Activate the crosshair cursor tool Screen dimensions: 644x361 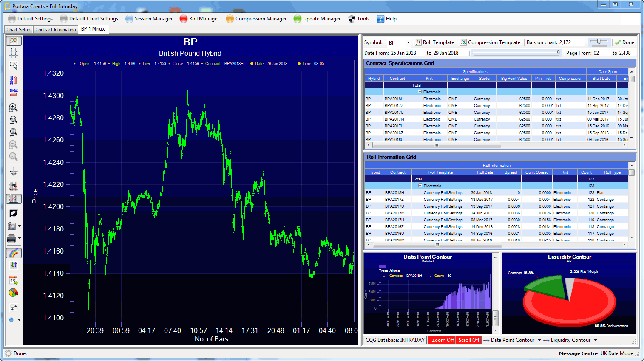[x=14, y=53]
